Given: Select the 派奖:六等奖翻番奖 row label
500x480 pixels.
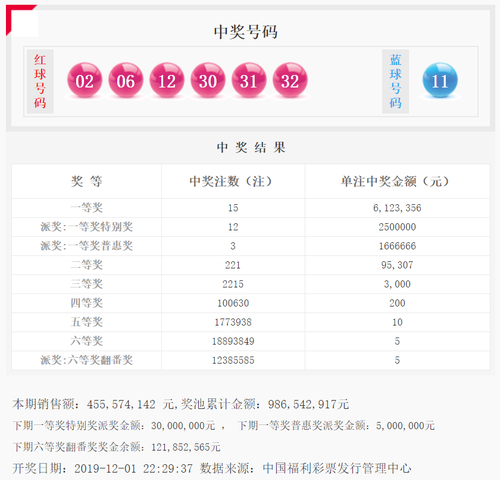Looking at the screenshot, I should point(87,360).
